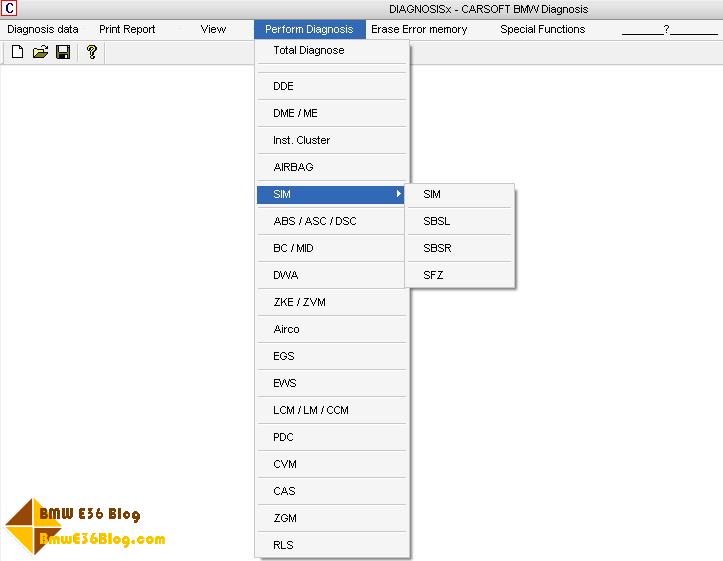This screenshot has width=723, height=561.
Task: Choose CVM diagnosis entry
Action: 331,464
